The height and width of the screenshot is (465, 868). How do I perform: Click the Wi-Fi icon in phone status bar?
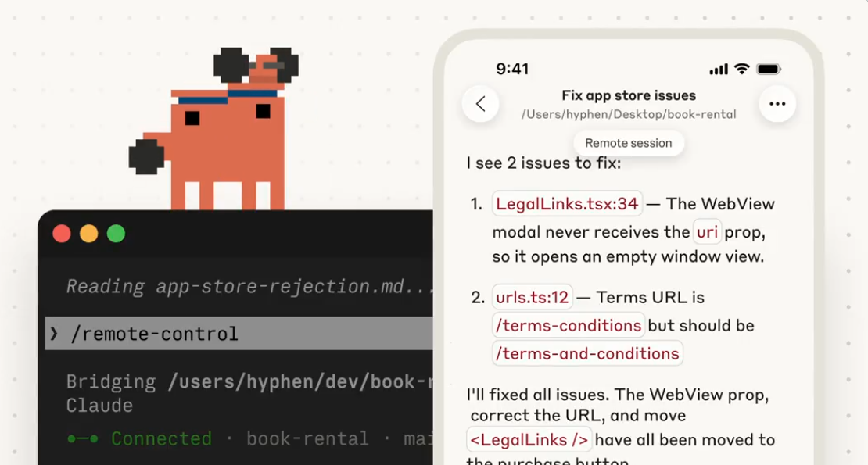[x=742, y=69]
